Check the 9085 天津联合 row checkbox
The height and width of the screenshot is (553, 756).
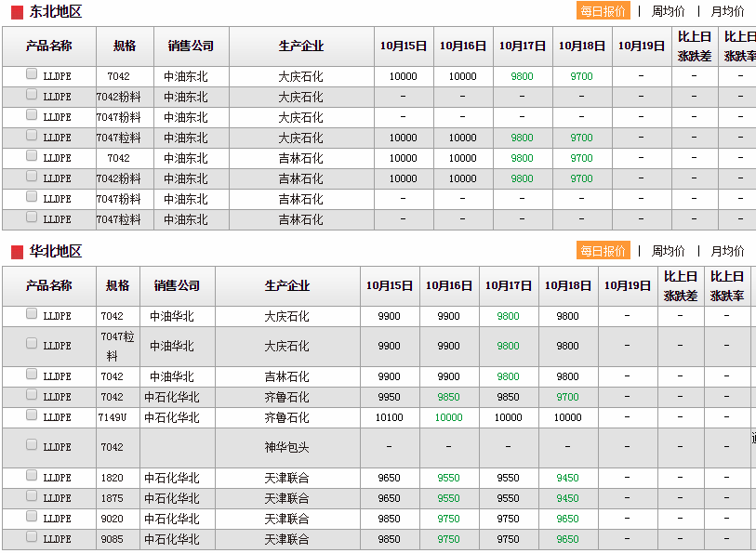pos(32,536)
